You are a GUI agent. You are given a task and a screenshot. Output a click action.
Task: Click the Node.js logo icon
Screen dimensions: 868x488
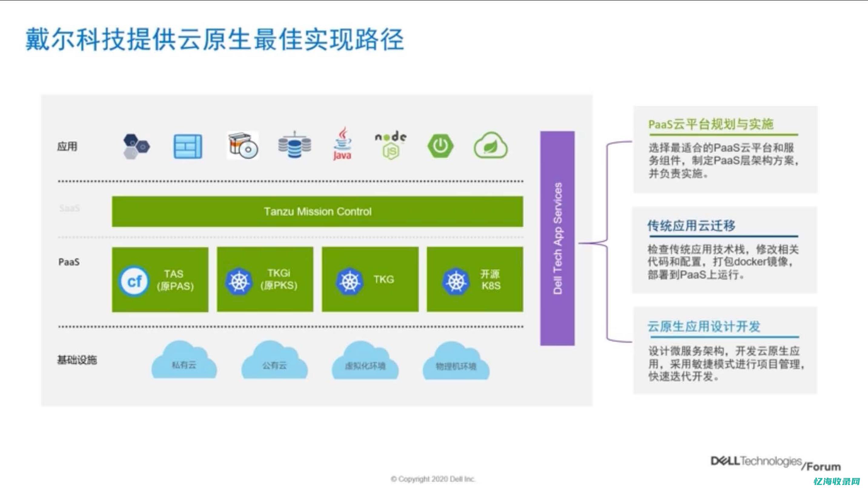[391, 145]
